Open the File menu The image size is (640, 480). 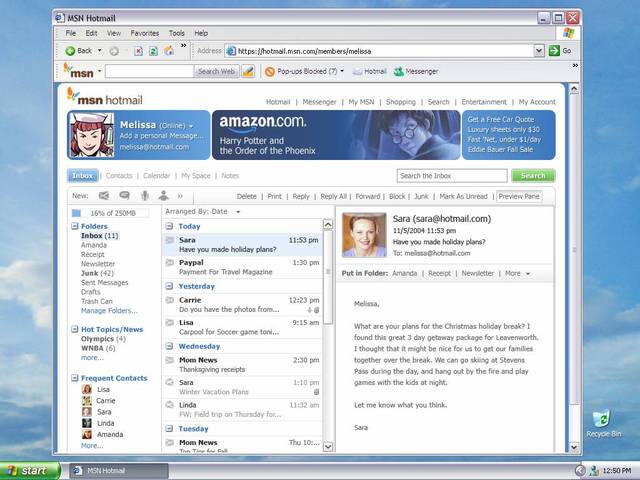pos(71,33)
